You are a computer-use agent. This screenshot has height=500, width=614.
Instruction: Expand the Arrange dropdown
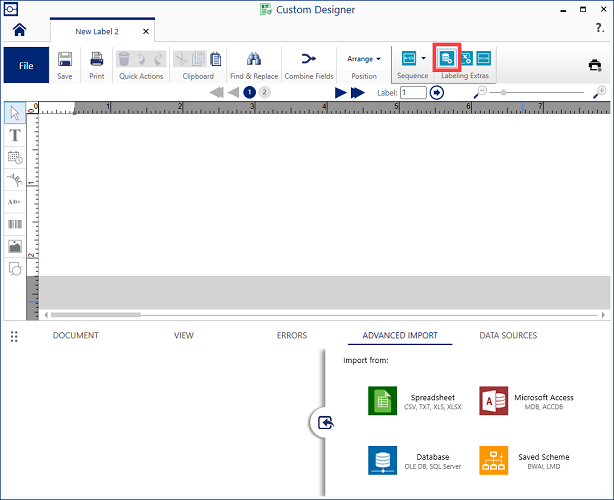[364, 59]
